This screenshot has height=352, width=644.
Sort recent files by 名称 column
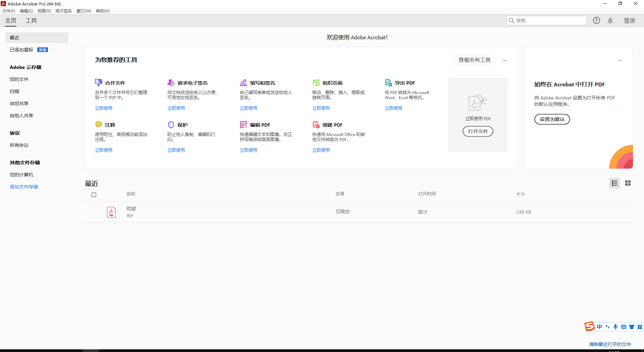131,194
